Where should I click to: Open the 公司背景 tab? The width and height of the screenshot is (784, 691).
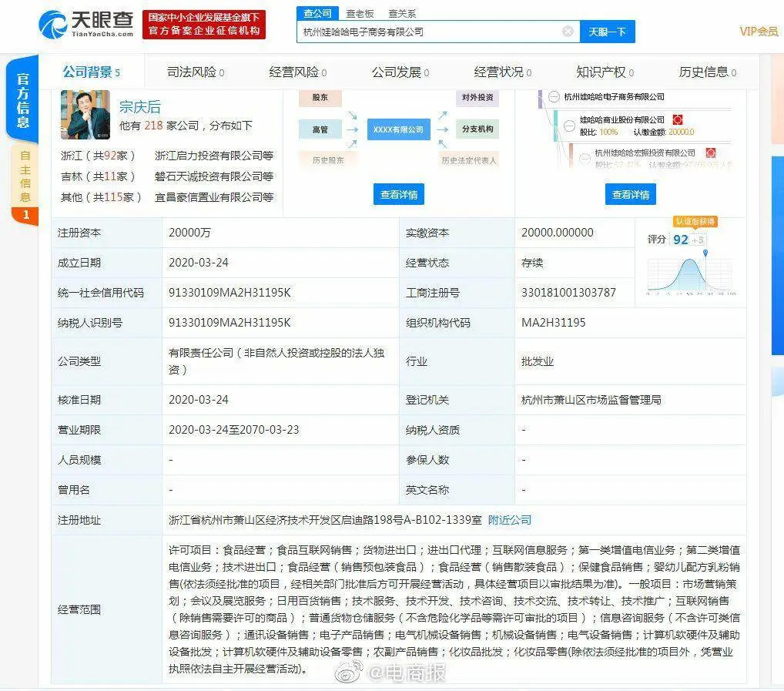[92, 72]
